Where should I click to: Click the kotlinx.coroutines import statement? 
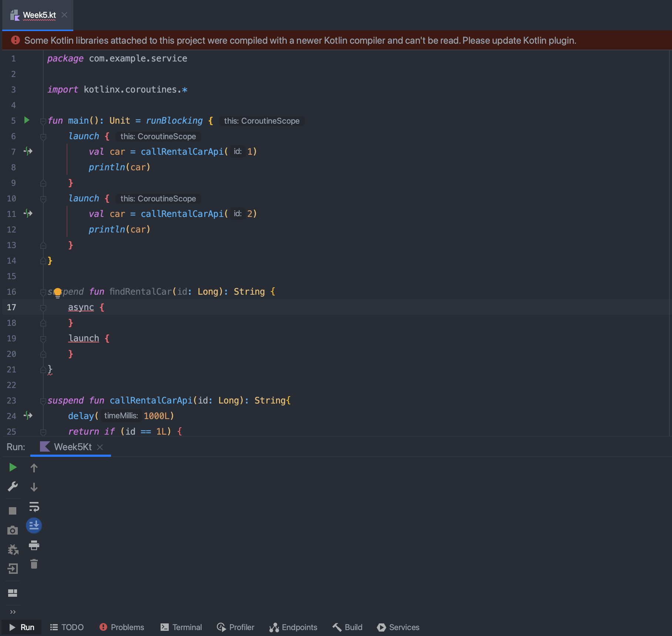point(117,90)
